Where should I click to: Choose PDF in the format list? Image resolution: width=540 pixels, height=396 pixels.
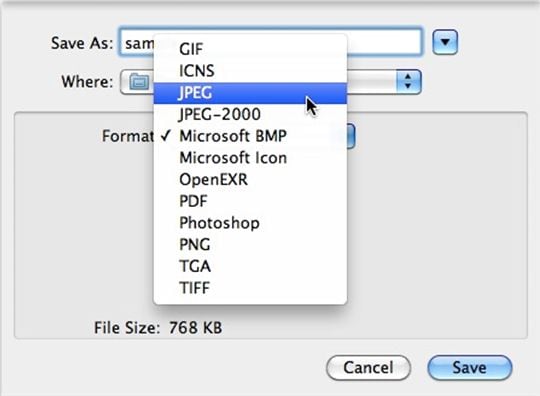tap(250, 201)
